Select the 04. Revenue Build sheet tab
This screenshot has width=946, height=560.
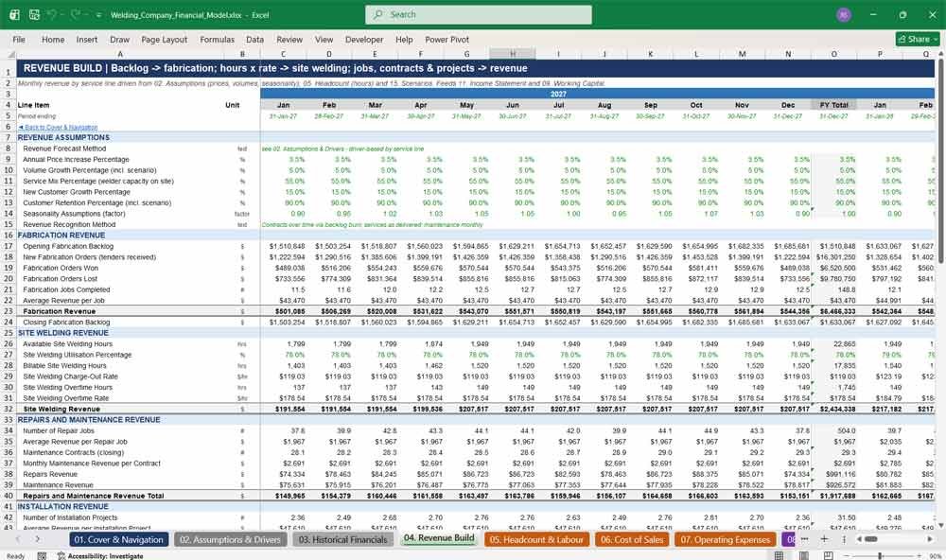tap(439, 538)
